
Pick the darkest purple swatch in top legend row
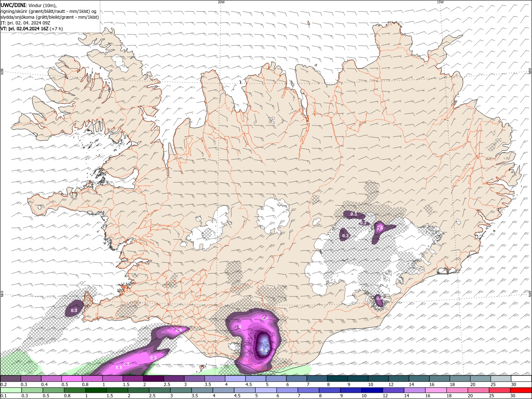tap(153, 379)
